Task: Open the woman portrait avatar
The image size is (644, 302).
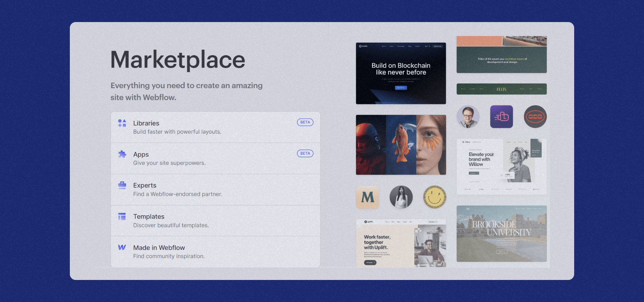Action: (x=401, y=197)
